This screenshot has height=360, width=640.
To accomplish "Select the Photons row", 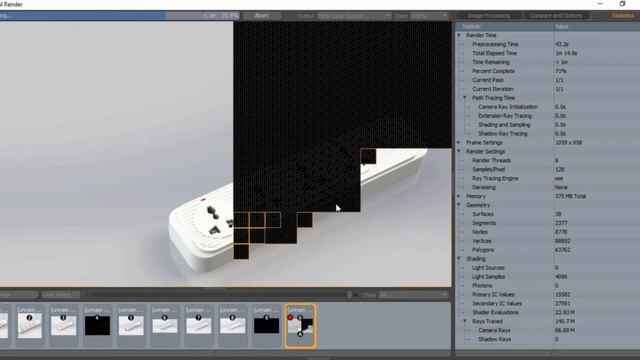I will 548,286.
